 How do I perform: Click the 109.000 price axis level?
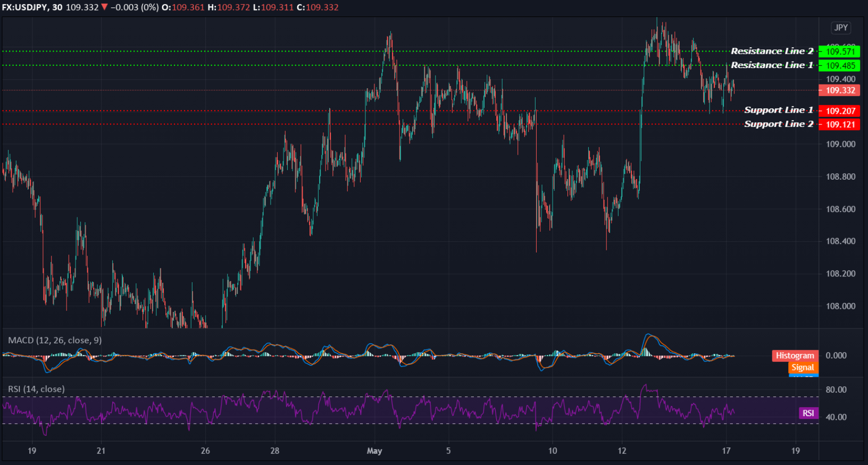click(840, 144)
